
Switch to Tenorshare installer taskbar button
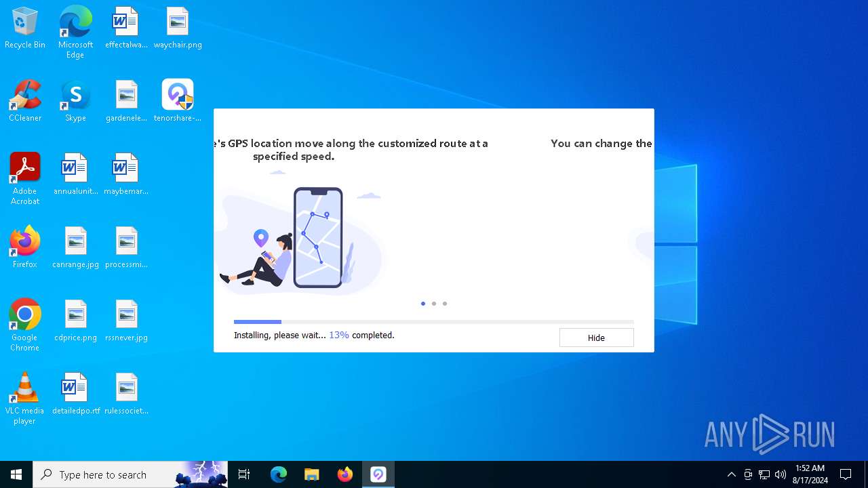(x=378, y=474)
